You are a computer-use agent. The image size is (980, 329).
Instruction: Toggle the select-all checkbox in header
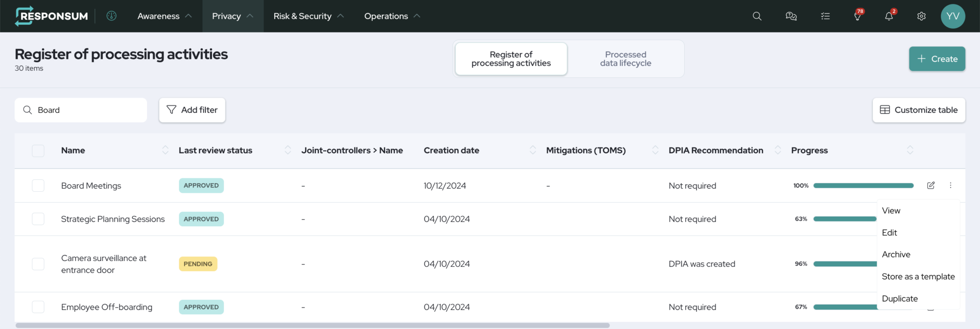coord(38,151)
